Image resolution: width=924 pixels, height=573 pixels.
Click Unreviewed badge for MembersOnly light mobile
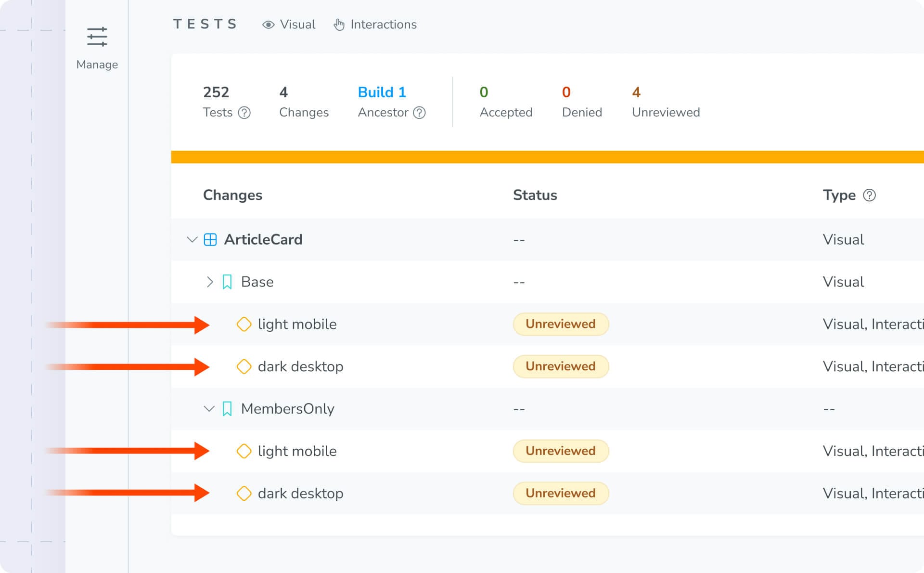pos(561,451)
